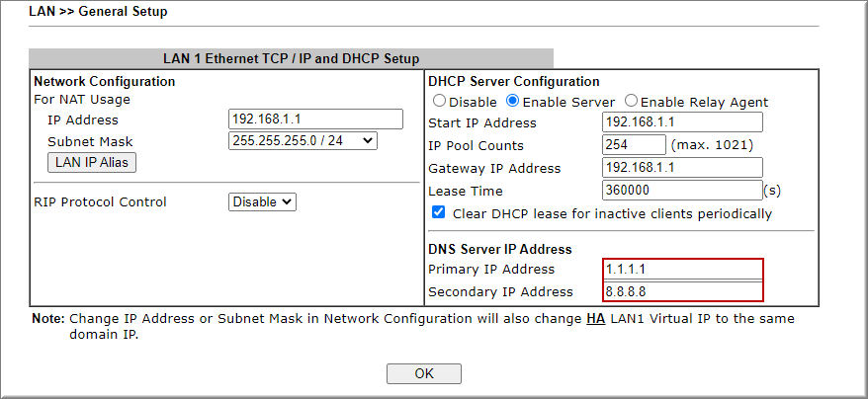The width and height of the screenshot is (868, 399).
Task: Click the LAN IP Alias button
Action: coord(92,162)
